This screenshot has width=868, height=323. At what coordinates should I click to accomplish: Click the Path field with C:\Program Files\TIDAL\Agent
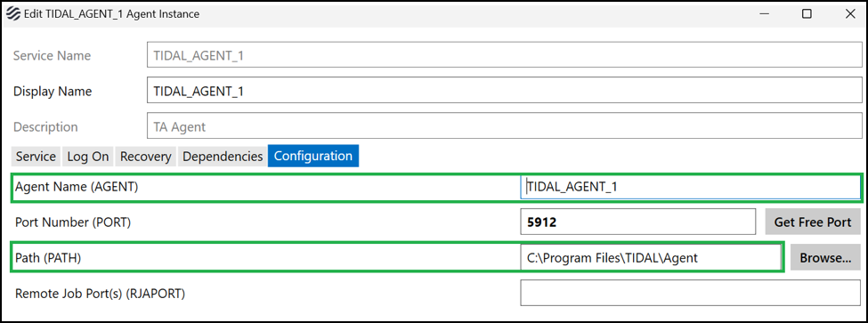click(651, 258)
